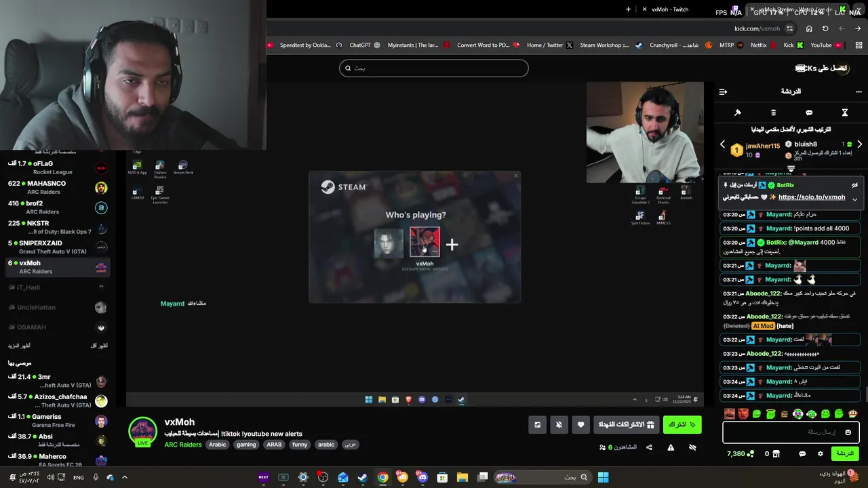The height and width of the screenshot is (488, 868).
Task: Click the green Subscribe button
Action: pyautogui.click(x=682, y=425)
